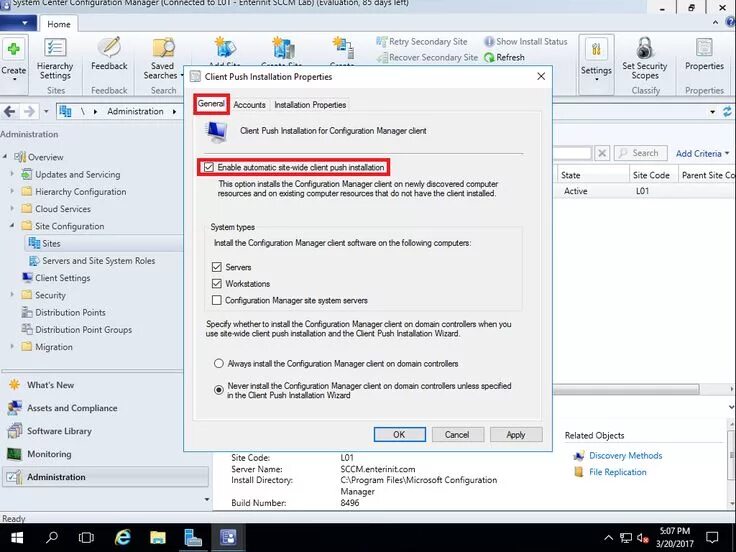This screenshot has width=736, height=552.
Task: Switch to Assets and Compliance workspace
Action: [72, 408]
